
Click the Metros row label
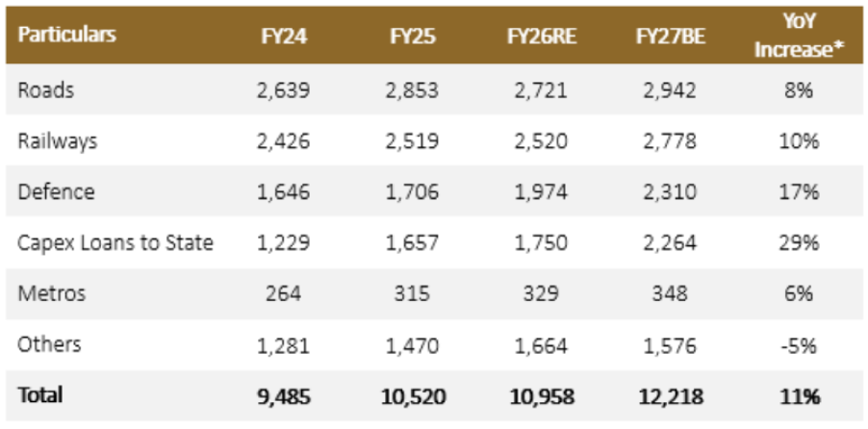pyautogui.click(x=52, y=293)
